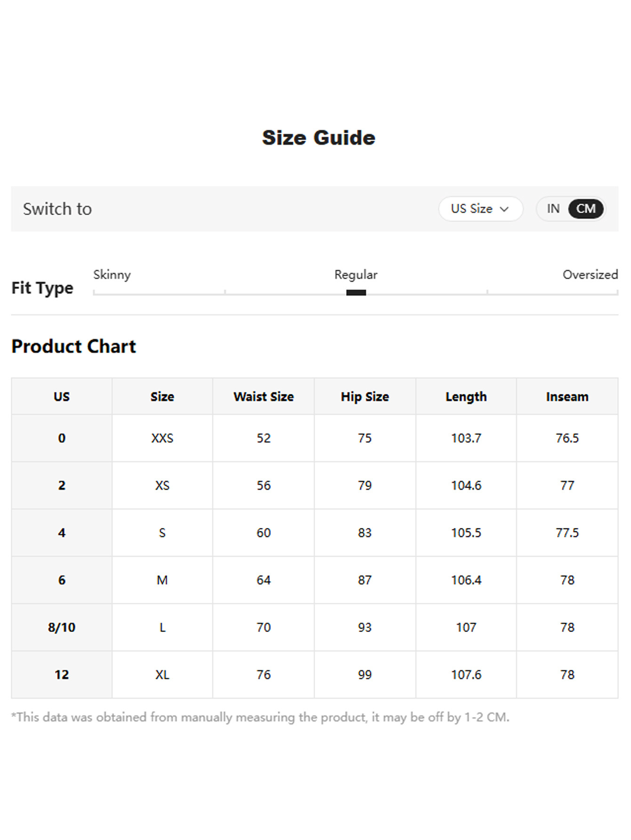Image resolution: width=631 pixels, height=840 pixels.
Task: Click the Regular fit type marker
Action: point(356,292)
